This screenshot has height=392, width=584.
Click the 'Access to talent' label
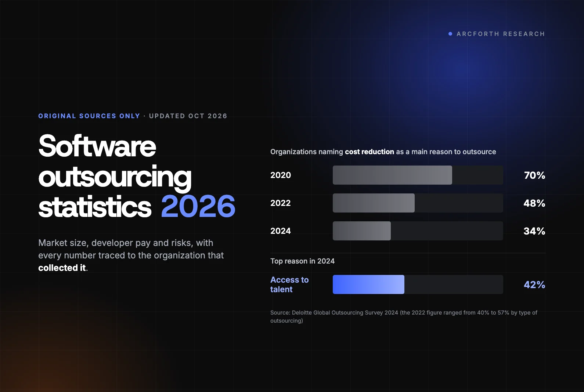289,284
